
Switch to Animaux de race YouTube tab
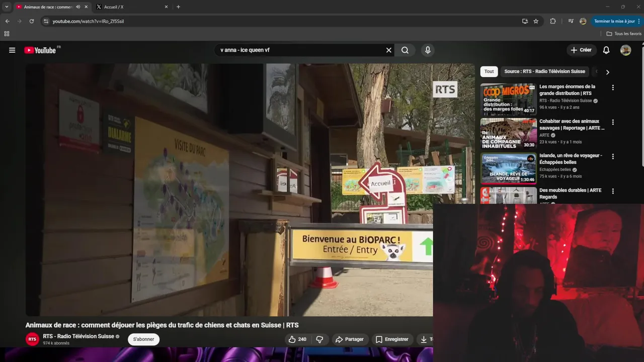tap(48, 7)
